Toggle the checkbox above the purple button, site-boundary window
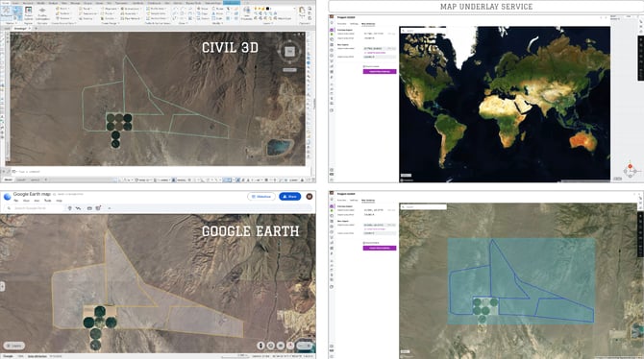Image resolution: width=644 pixels, height=359 pixels. 364,243
